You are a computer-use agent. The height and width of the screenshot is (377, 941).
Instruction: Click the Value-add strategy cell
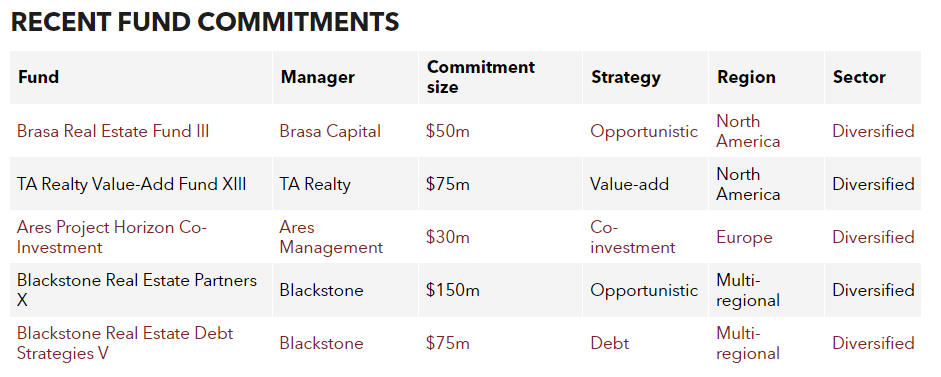coord(630,184)
